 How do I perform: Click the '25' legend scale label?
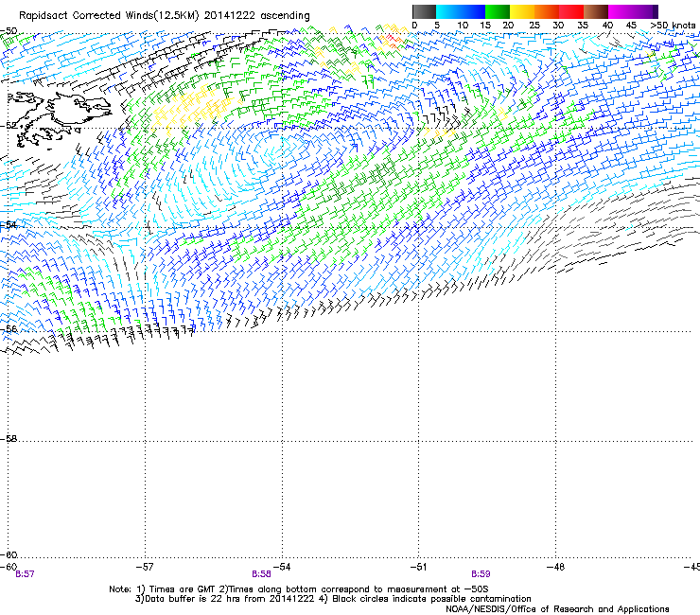pyautogui.click(x=534, y=25)
